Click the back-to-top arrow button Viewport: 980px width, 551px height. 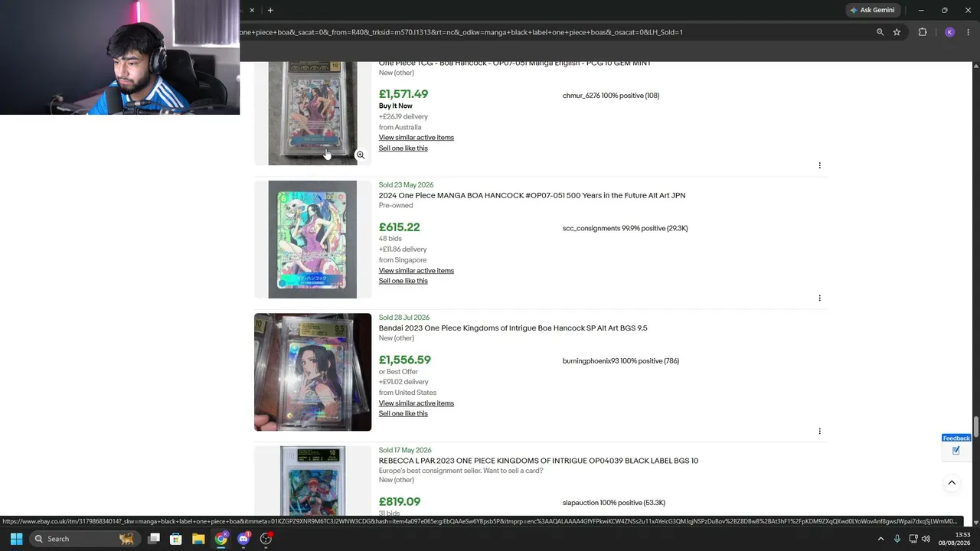(952, 483)
